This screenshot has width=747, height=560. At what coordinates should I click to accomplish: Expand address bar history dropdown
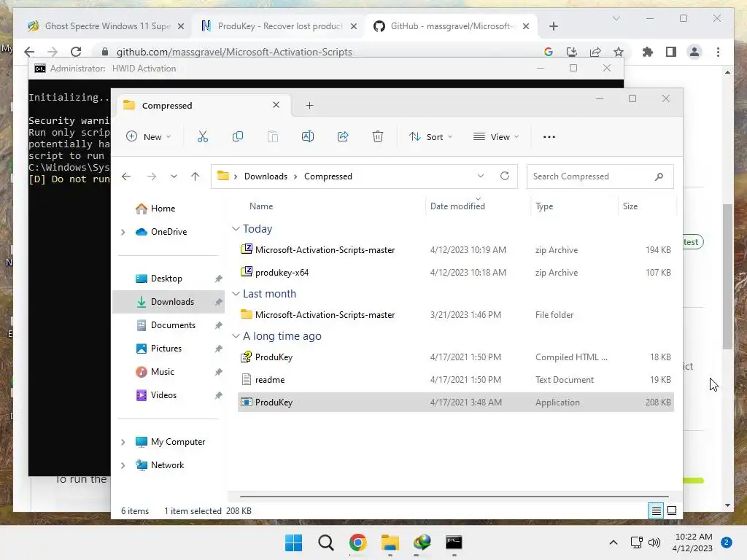click(x=481, y=176)
